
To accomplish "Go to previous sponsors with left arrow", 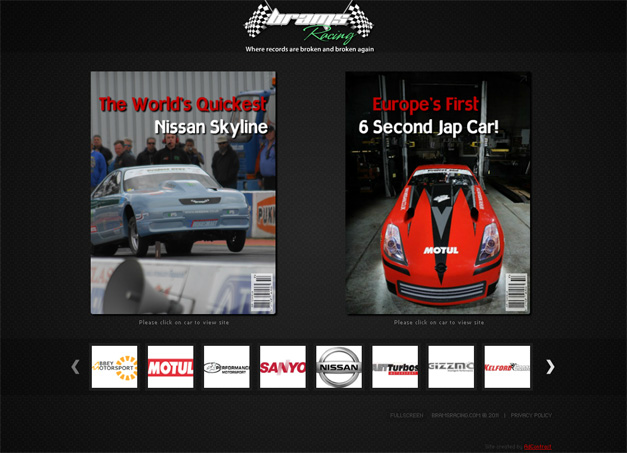I will click(x=75, y=367).
